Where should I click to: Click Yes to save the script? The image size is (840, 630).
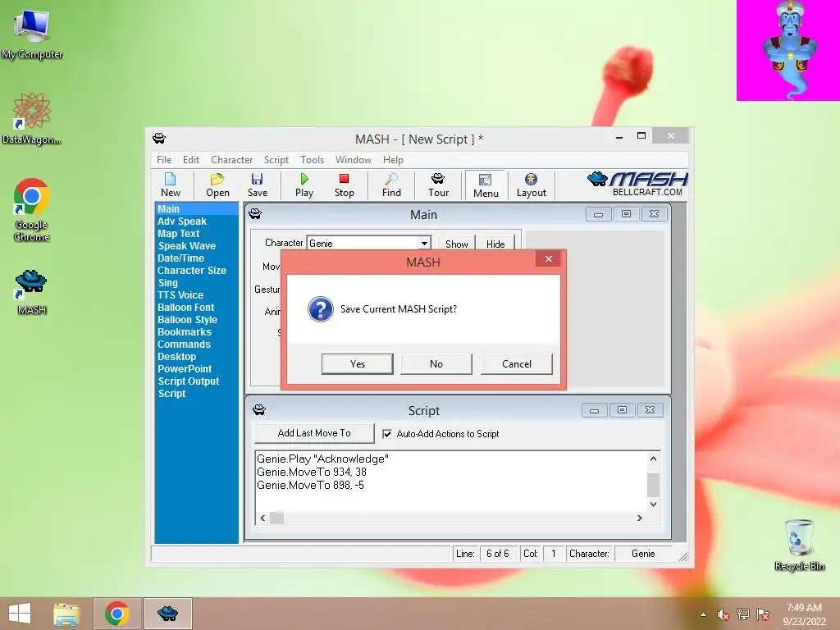click(358, 363)
